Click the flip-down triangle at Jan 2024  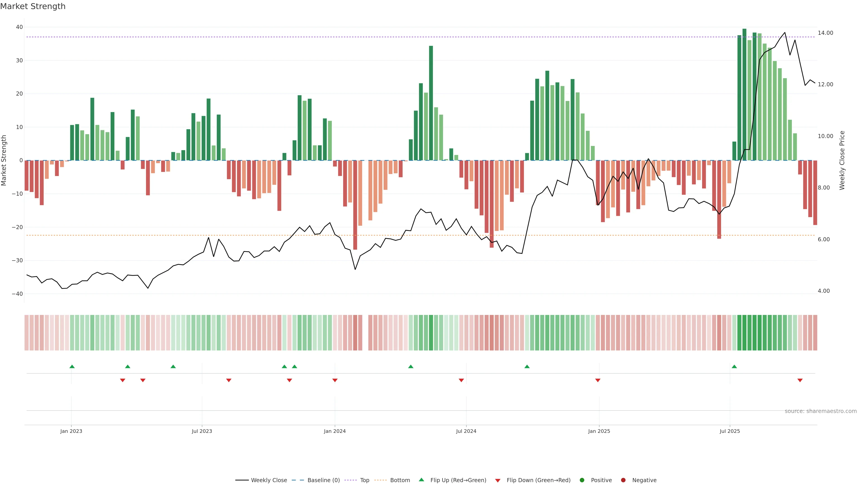335,380
